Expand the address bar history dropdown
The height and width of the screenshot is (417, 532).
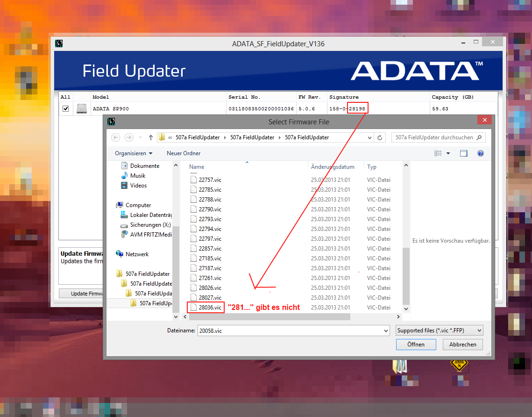point(369,137)
